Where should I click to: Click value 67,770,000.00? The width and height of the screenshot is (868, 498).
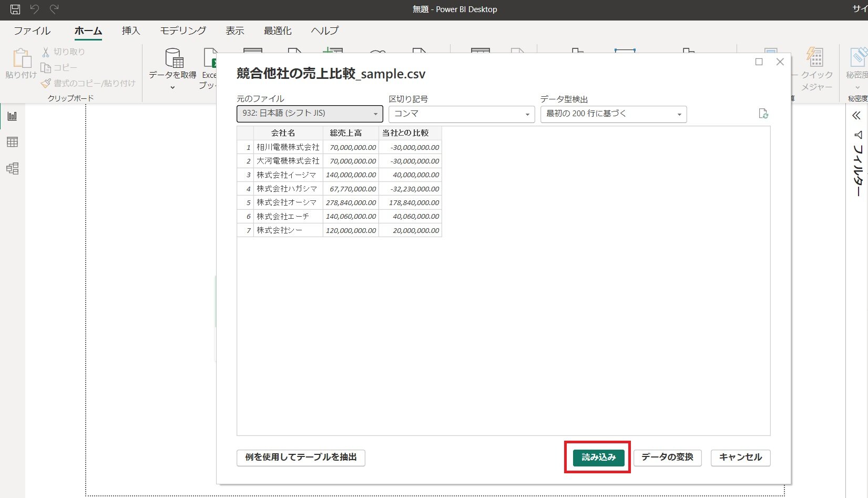tap(351, 189)
